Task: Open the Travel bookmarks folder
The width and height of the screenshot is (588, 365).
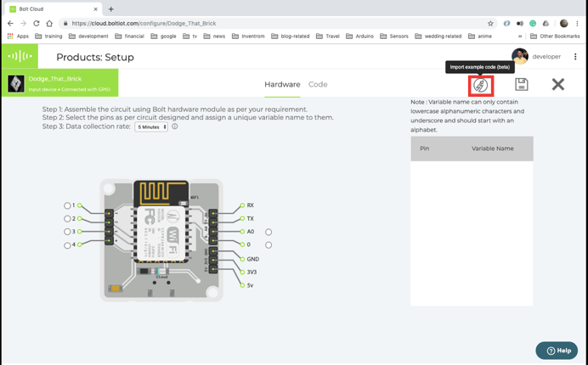Action: point(328,36)
